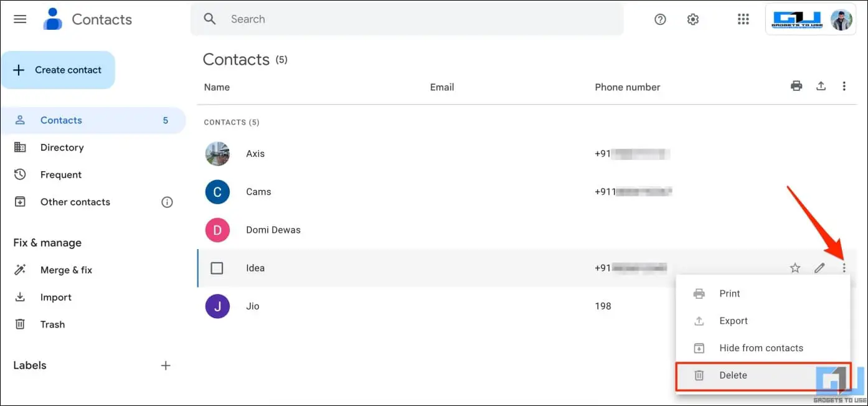The width and height of the screenshot is (868, 406).
Task: Open three-dot menu on Idea row
Action: click(x=844, y=268)
